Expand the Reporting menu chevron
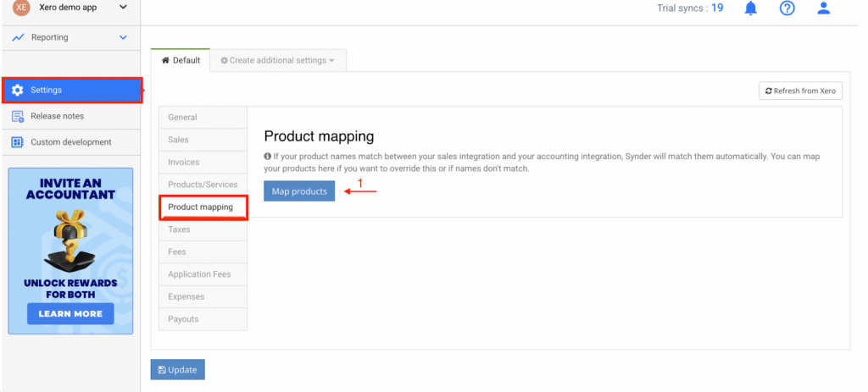The width and height of the screenshot is (868, 392). coord(124,37)
